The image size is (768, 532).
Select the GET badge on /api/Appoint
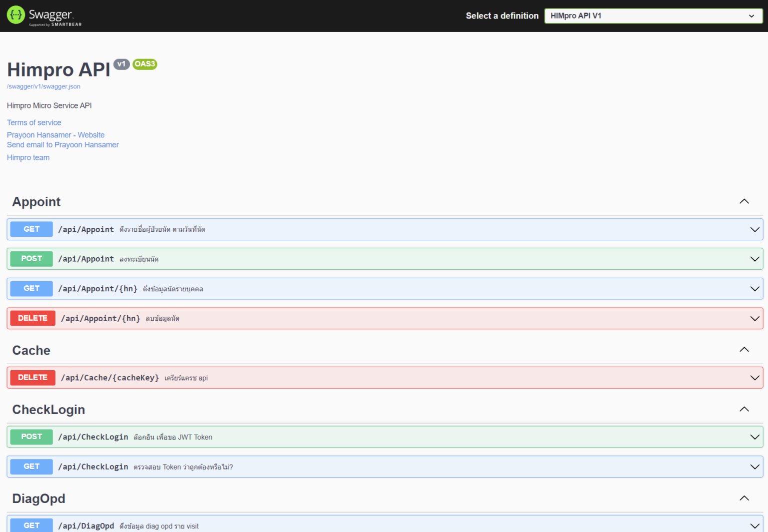click(31, 229)
